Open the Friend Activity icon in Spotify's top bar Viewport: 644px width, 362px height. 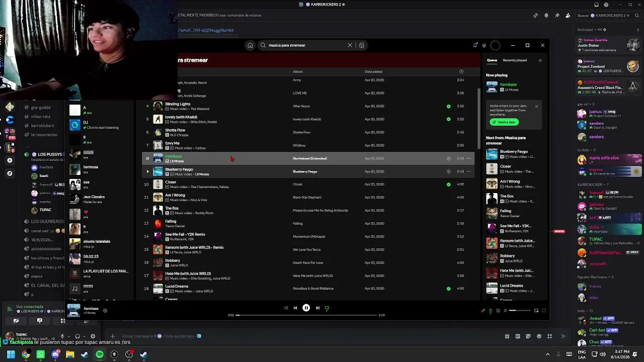click(x=484, y=45)
